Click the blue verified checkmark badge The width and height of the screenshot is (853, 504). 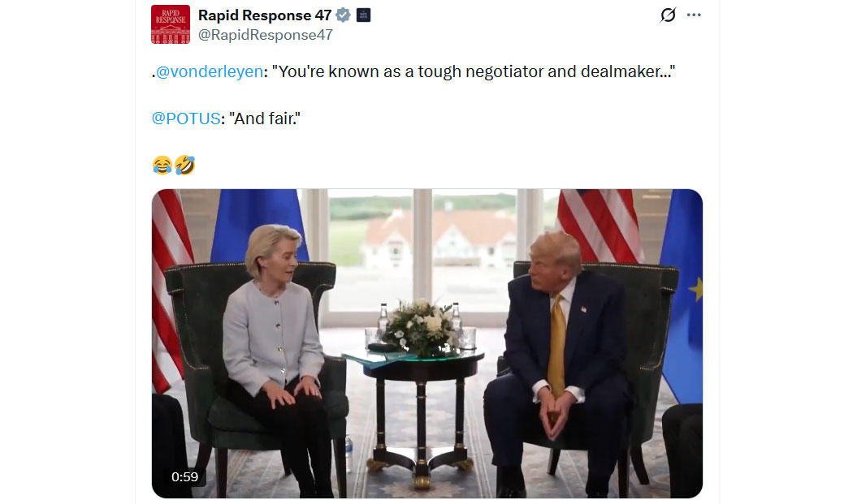coord(344,15)
